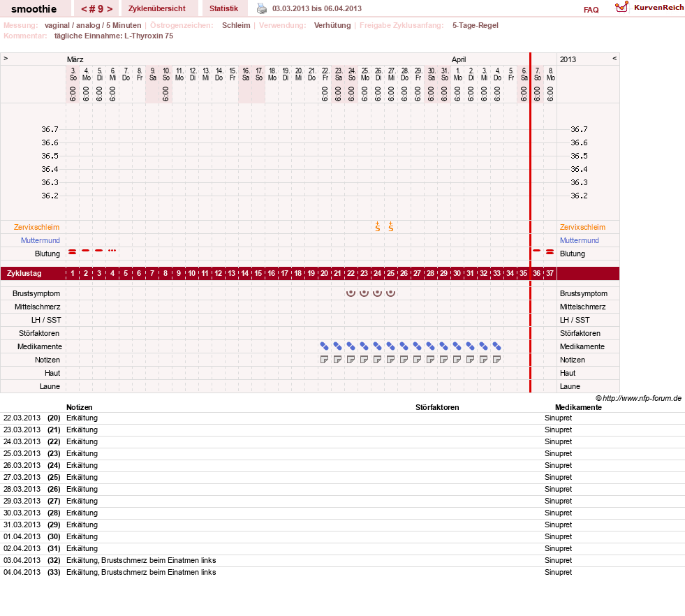Viewport: 685px width, 616px height.
Task: Click the KurvenReich logo icon
Action: pos(621,7)
